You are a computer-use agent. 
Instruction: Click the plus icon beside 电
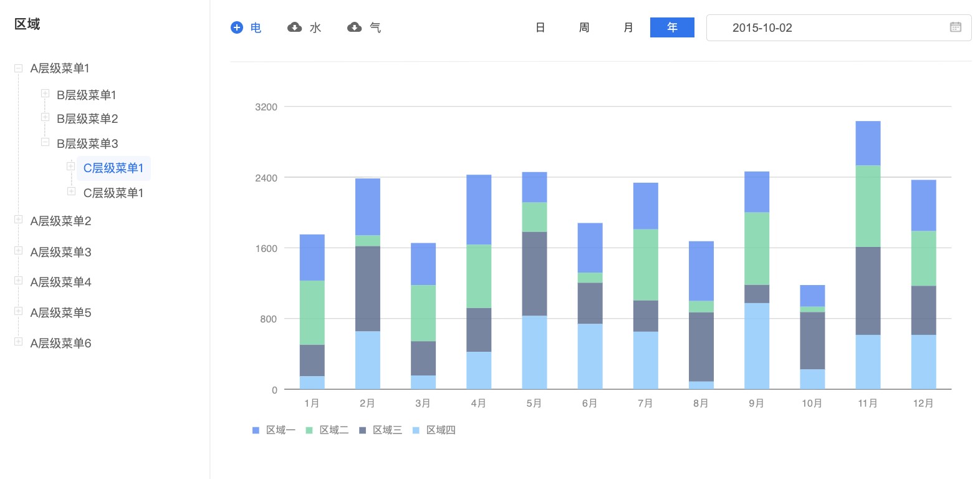click(x=237, y=27)
